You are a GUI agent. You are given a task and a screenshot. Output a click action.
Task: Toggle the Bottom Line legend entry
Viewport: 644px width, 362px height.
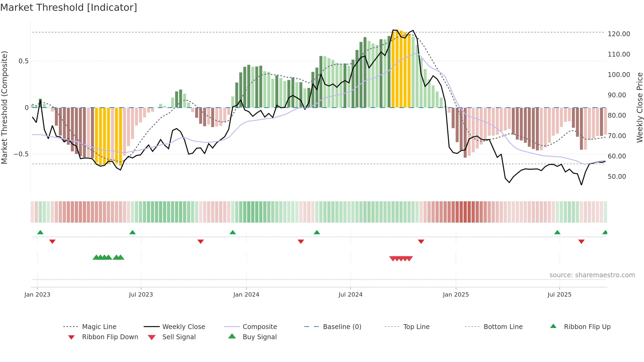(x=494, y=327)
